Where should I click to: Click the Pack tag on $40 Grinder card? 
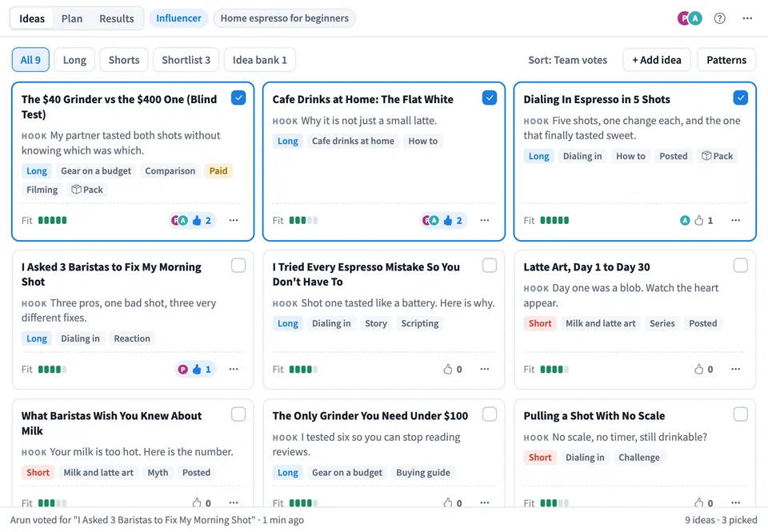click(87, 190)
